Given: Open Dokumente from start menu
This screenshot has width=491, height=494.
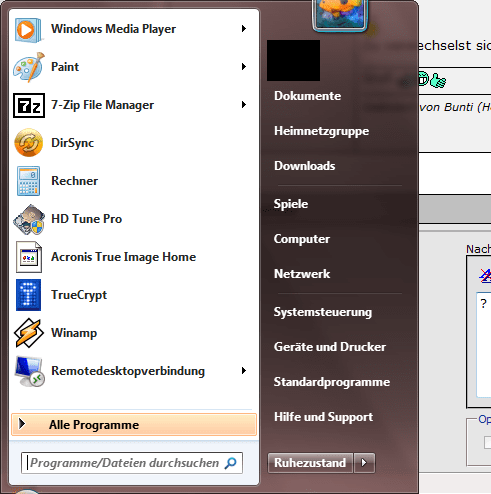Looking at the screenshot, I should 307,96.
